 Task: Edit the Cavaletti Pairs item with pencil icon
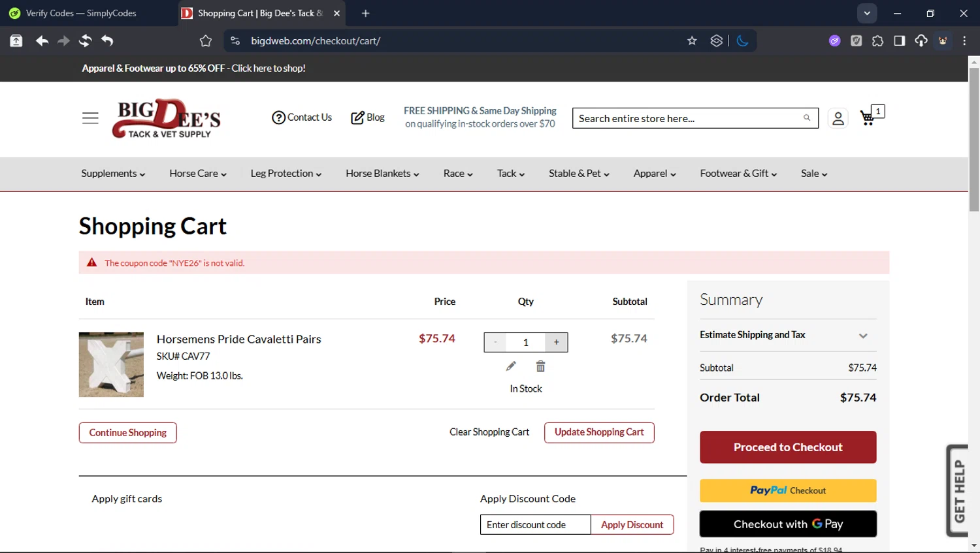coord(511,366)
